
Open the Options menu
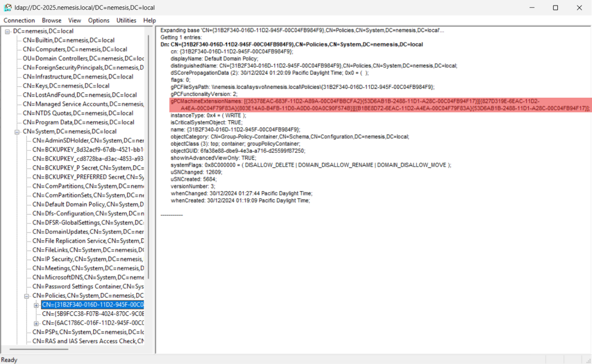coord(99,20)
